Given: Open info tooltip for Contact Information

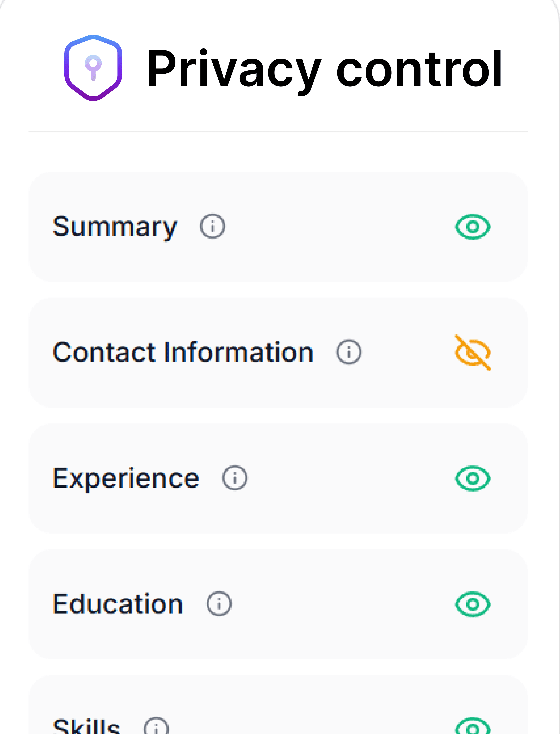Looking at the screenshot, I should coord(349,352).
